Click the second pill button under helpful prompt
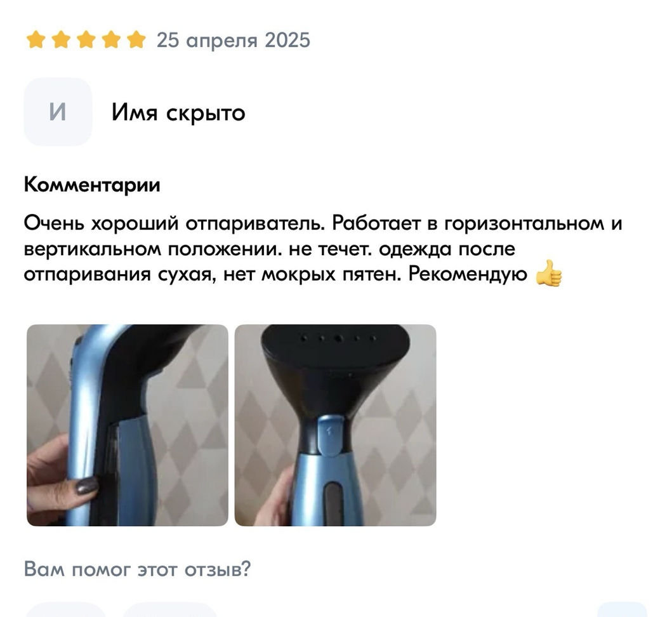Viewport: 672px width, 617px height. click(169, 610)
